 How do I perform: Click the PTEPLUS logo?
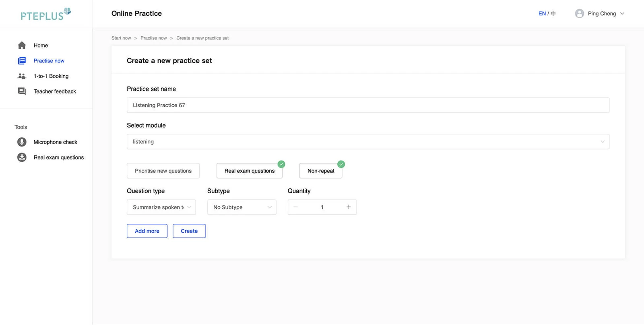click(x=46, y=14)
